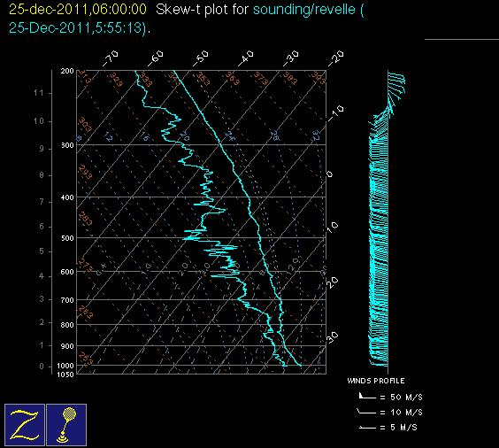Click the 700 pressure level label

67,300
